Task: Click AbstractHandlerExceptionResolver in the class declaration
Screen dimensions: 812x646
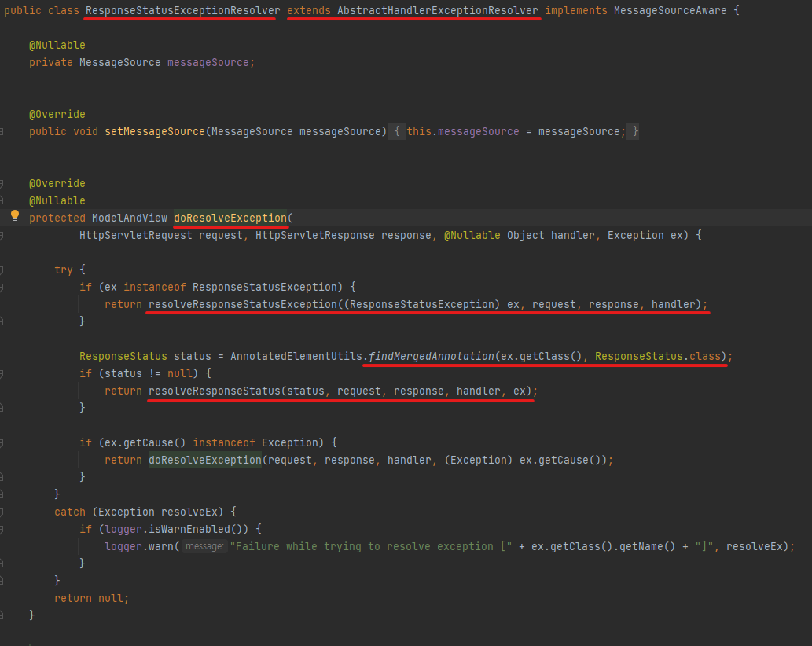Action: point(438,10)
